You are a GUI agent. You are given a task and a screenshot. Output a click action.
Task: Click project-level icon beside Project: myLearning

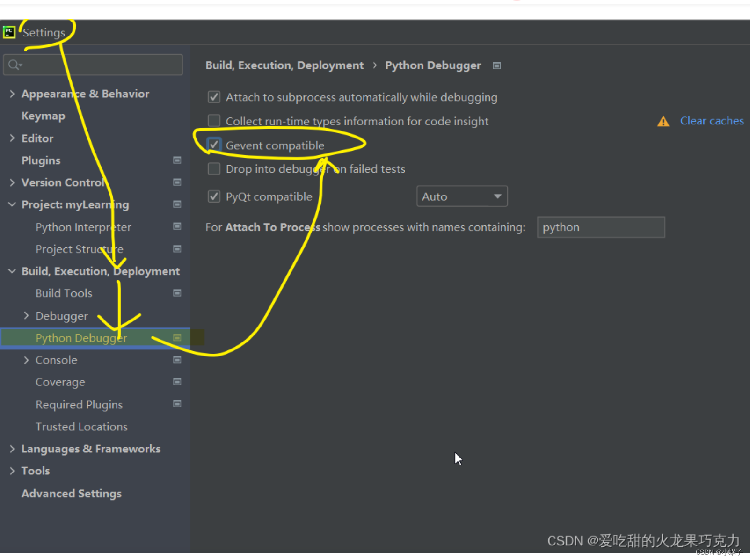pyautogui.click(x=177, y=204)
